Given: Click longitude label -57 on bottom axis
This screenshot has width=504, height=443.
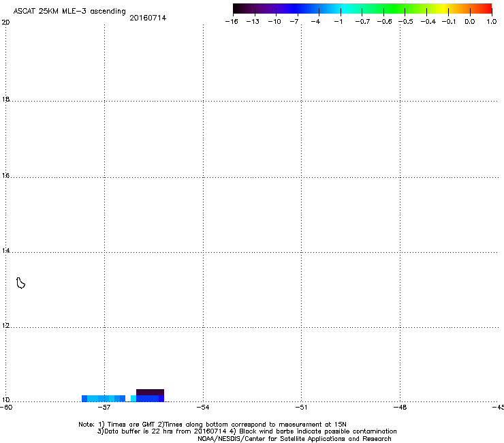Looking at the screenshot, I should 104,408.
